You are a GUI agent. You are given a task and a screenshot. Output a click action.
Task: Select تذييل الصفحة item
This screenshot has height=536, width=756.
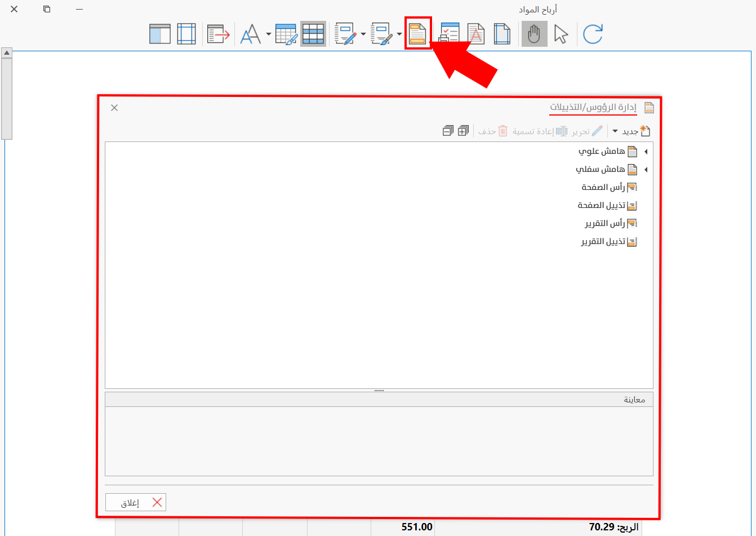pos(607,206)
